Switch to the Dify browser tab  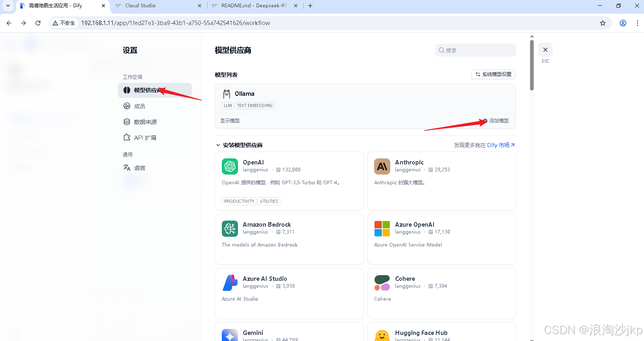pos(62,6)
